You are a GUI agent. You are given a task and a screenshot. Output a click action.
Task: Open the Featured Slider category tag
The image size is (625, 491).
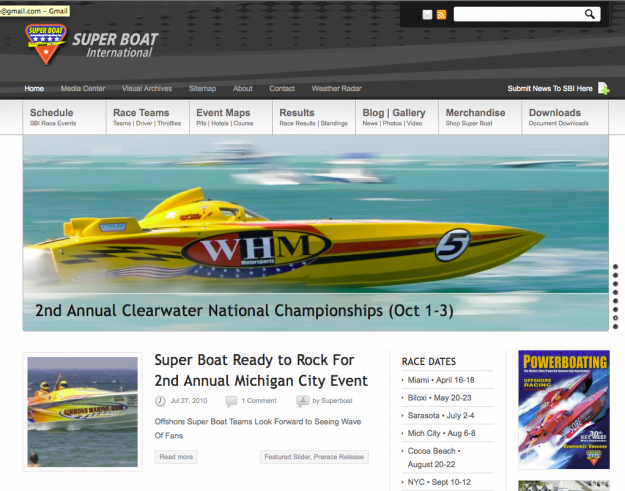288,457
